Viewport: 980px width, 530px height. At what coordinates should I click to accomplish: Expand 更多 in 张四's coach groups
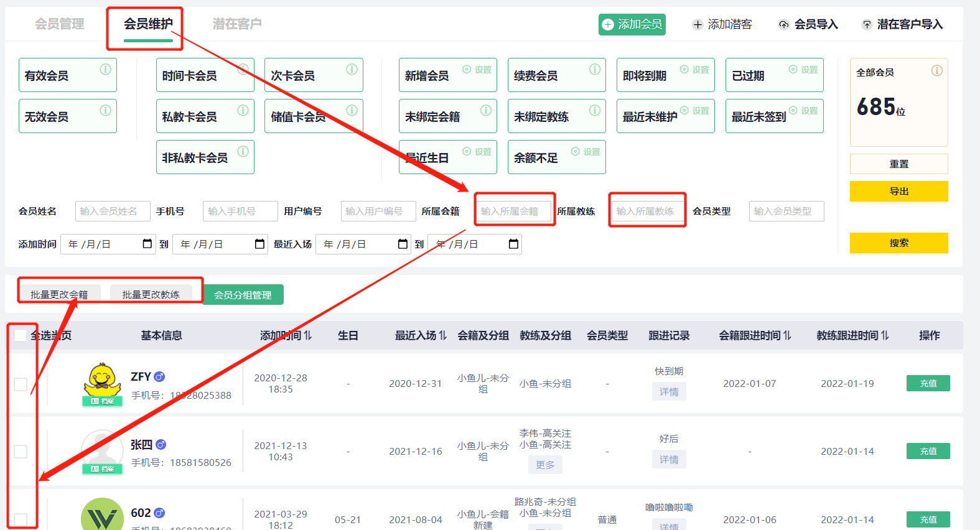[545, 465]
